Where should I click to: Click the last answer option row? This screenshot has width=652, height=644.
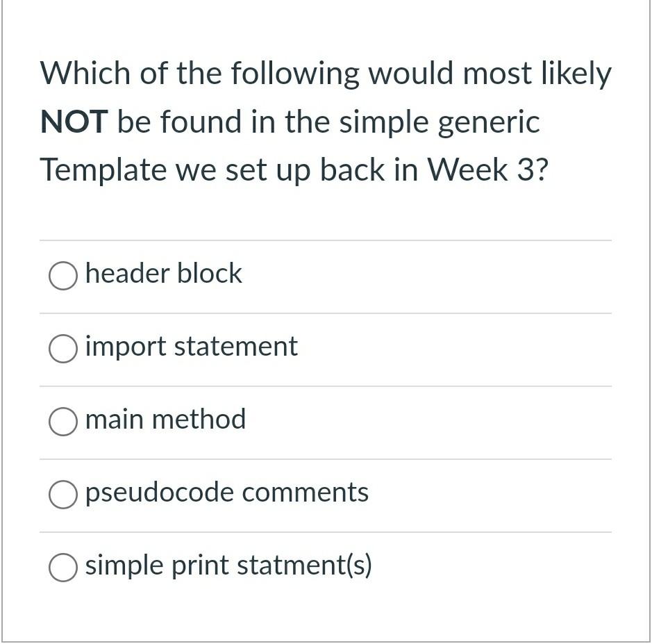click(x=326, y=565)
